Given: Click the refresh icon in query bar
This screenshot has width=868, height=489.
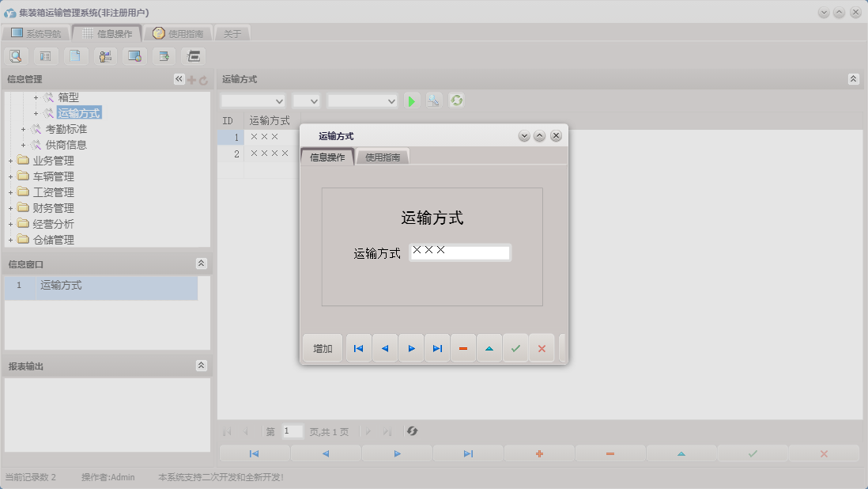Looking at the screenshot, I should [456, 100].
